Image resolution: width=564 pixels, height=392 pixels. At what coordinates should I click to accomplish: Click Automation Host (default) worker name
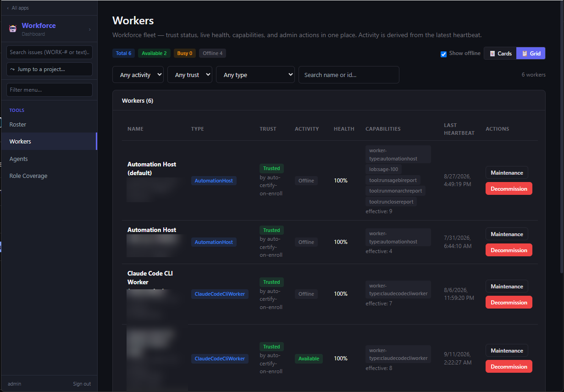(152, 169)
